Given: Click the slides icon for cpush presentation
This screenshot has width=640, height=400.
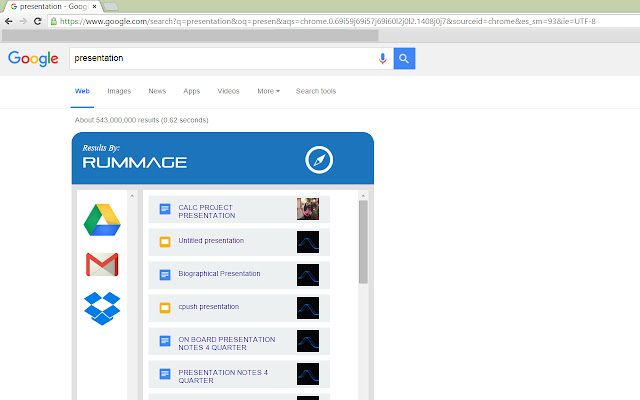Looking at the screenshot, I should tap(165, 308).
